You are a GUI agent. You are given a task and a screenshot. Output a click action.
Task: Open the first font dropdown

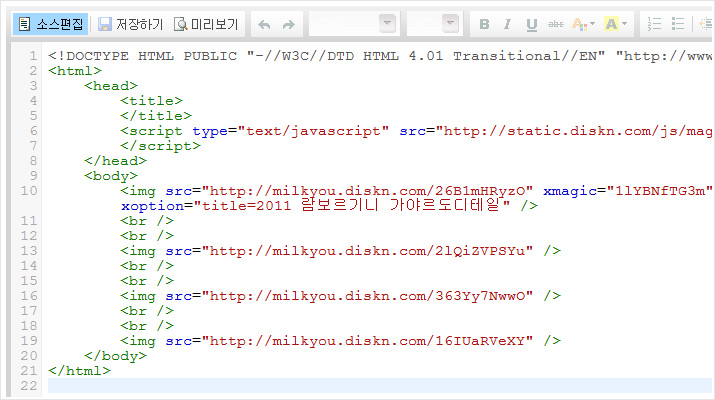click(x=352, y=23)
